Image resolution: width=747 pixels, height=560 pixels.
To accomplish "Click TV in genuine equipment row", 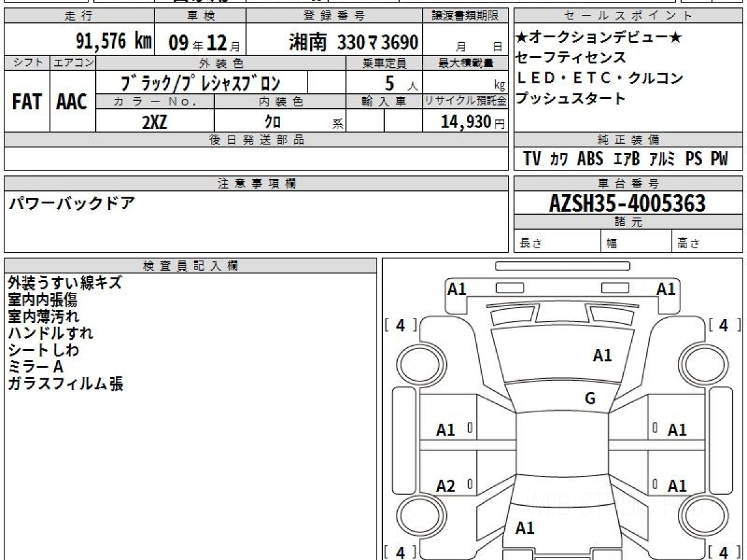I will [532, 159].
